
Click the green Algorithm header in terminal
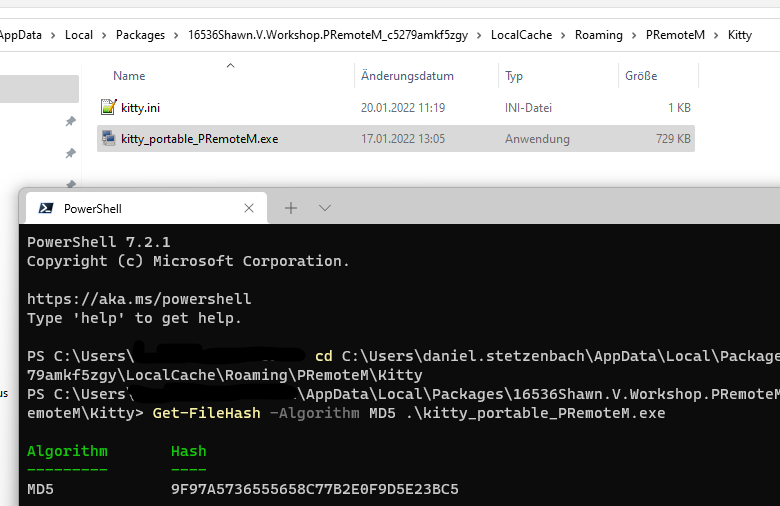tap(67, 451)
